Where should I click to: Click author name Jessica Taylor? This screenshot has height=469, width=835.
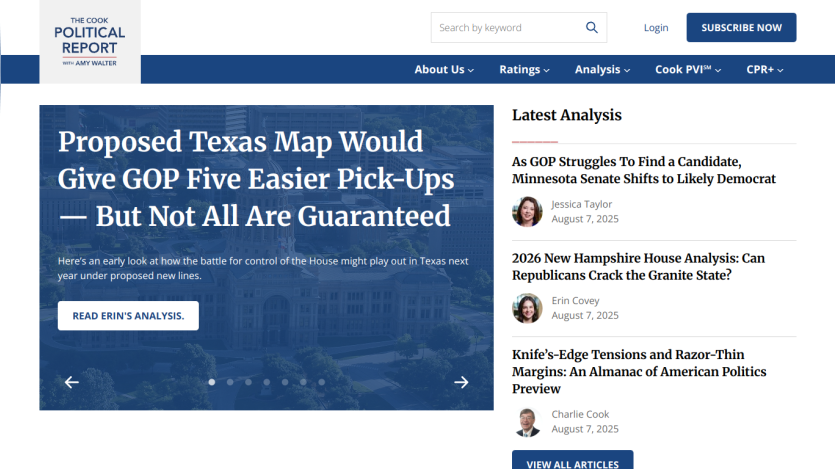click(582, 204)
